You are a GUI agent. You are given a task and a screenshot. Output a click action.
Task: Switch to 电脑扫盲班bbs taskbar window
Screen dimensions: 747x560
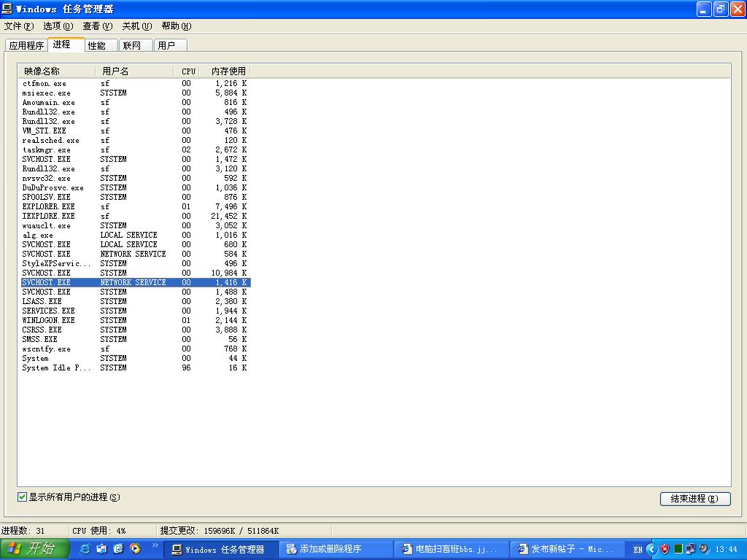pyautogui.click(x=452, y=550)
